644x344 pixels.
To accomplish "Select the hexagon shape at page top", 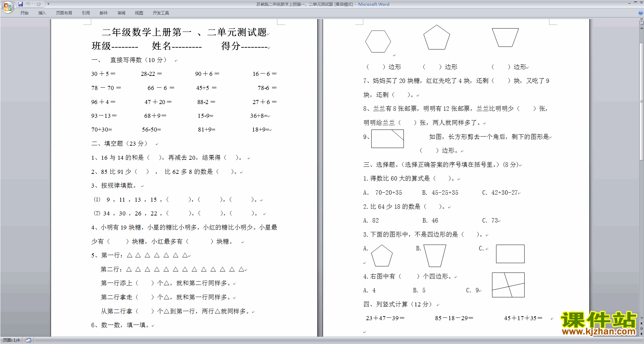I will click(x=378, y=42).
